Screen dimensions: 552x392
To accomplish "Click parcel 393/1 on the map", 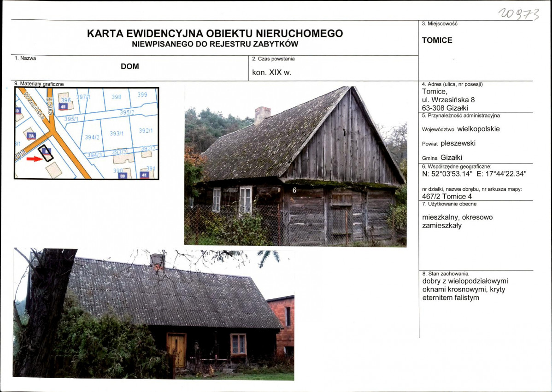I will (117, 134).
